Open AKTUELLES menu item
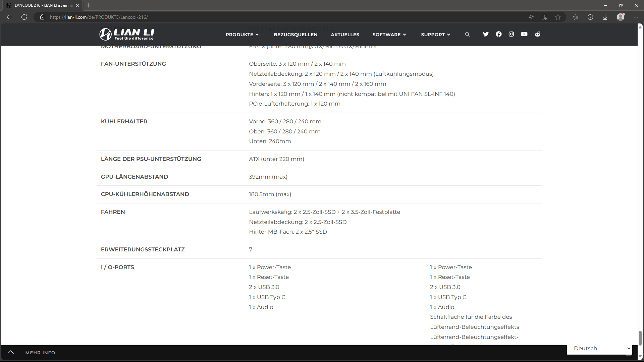644x362 pixels. click(x=345, y=35)
